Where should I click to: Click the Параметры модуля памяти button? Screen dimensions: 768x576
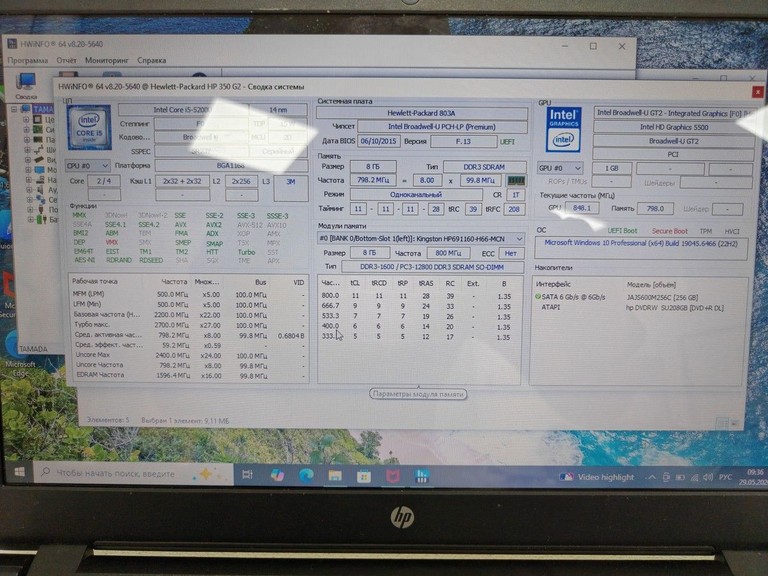[418, 394]
